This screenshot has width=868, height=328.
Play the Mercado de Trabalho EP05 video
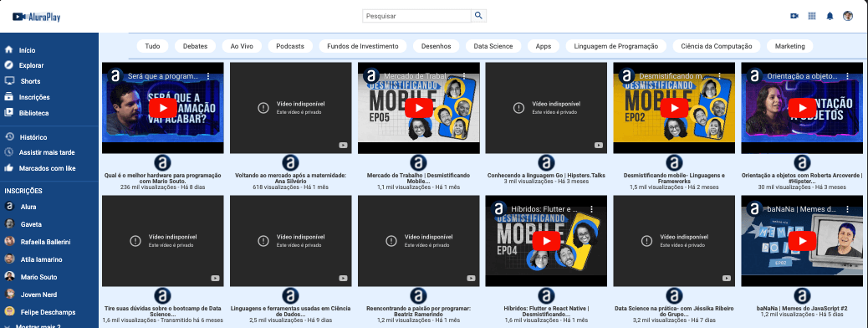point(418,107)
